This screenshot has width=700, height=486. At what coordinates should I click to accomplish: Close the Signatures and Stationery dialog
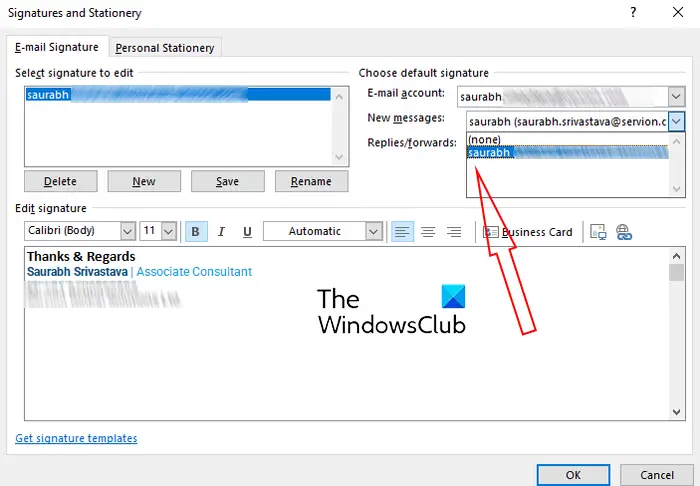(678, 12)
